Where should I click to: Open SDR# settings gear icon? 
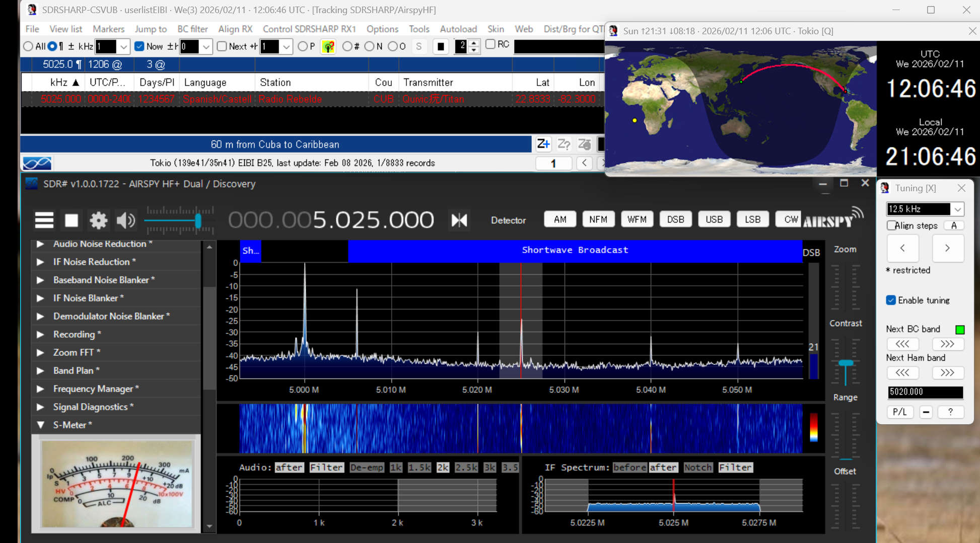coord(98,220)
